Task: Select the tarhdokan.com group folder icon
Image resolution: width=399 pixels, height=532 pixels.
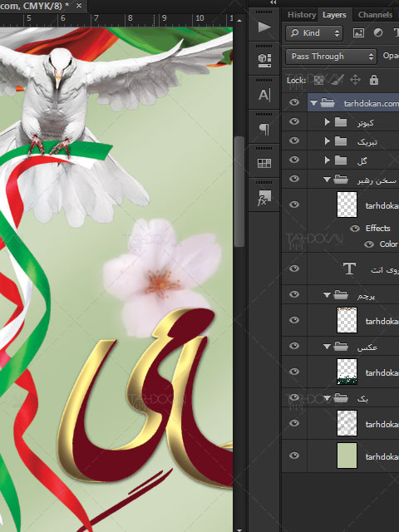Action: tap(328, 102)
